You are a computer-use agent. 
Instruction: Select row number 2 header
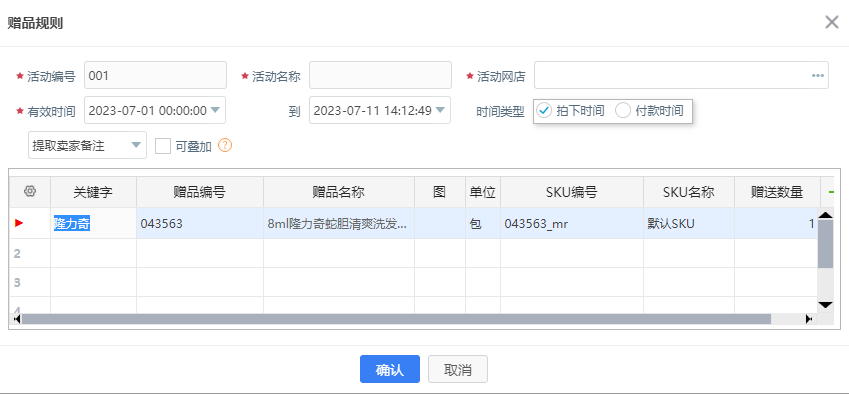pos(30,253)
